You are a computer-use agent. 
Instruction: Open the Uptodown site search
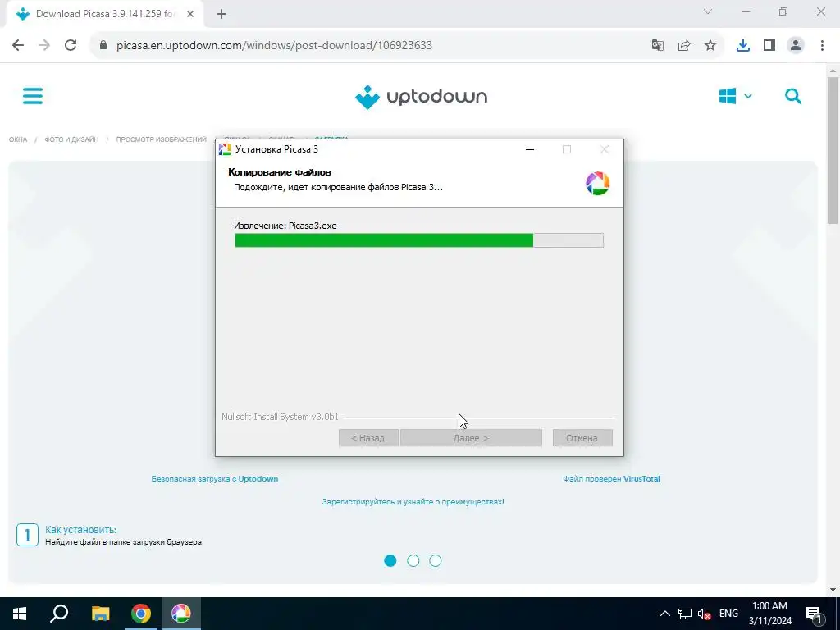coord(793,97)
